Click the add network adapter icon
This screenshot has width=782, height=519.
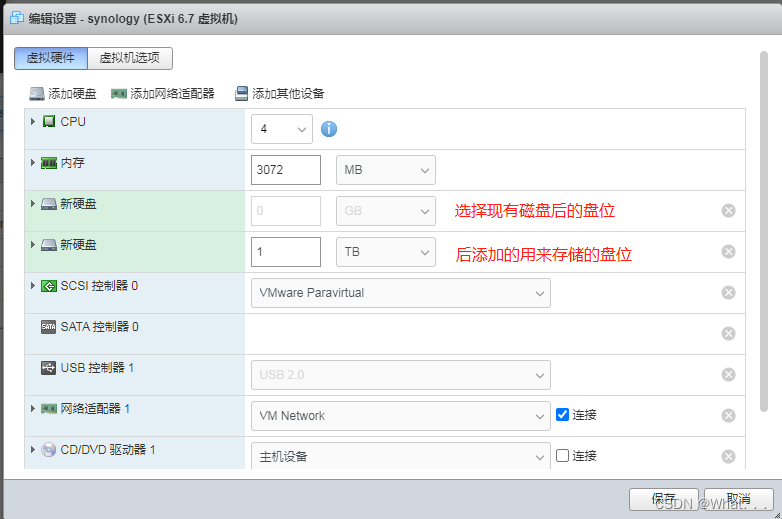[x=119, y=94]
